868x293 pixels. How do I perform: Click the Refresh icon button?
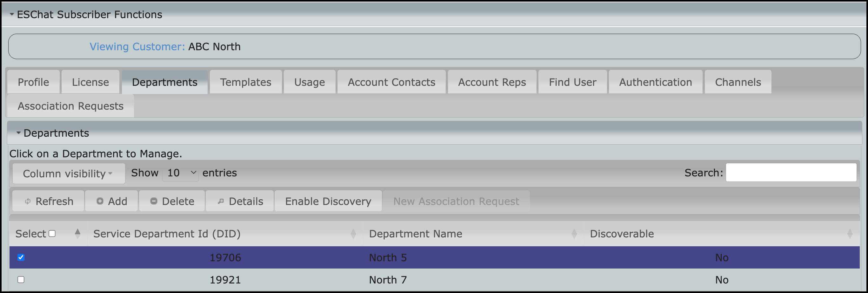tap(48, 201)
